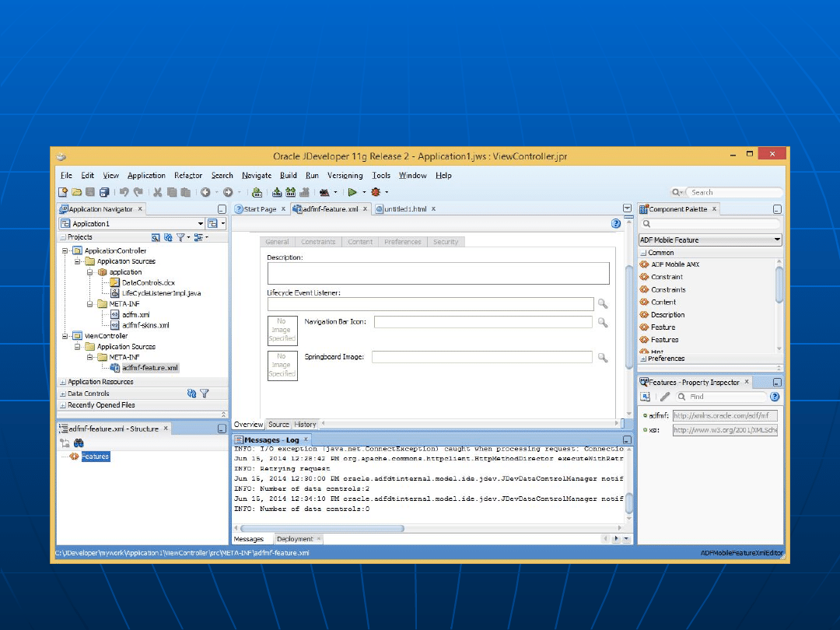Expand the Data Controls section
This screenshot has height=630, width=840.
(63, 394)
